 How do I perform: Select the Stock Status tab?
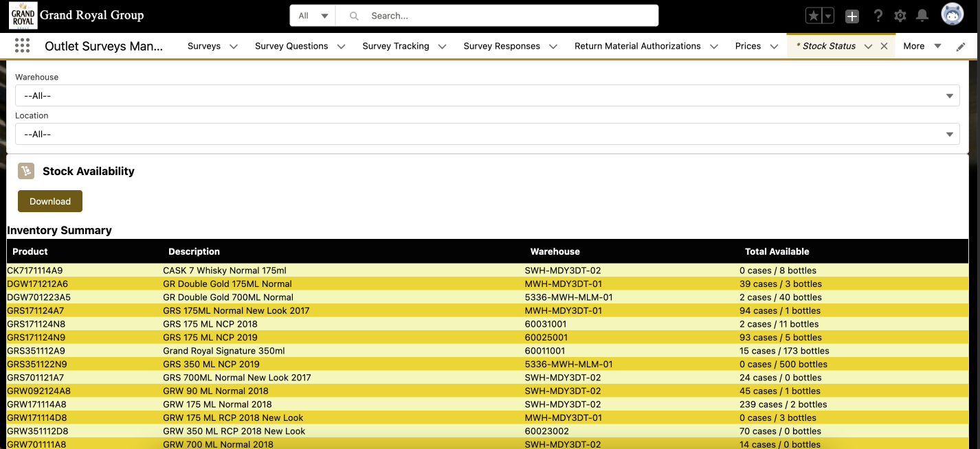tap(826, 46)
